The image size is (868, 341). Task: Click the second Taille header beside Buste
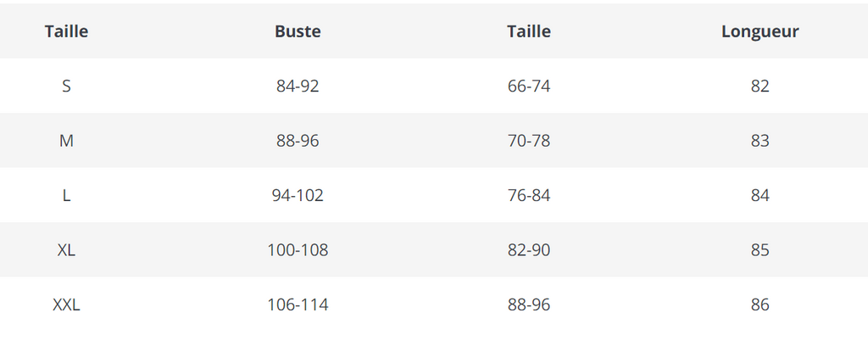pos(529,31)
